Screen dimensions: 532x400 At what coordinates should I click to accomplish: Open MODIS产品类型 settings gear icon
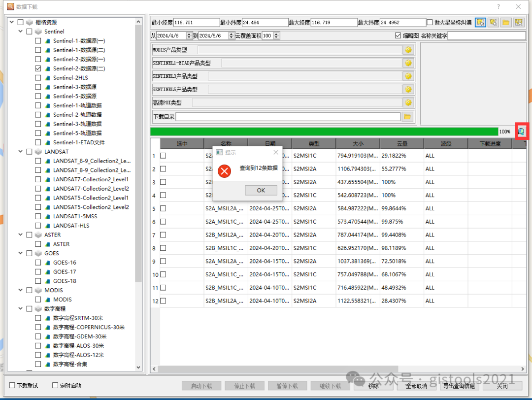[408, 50]
